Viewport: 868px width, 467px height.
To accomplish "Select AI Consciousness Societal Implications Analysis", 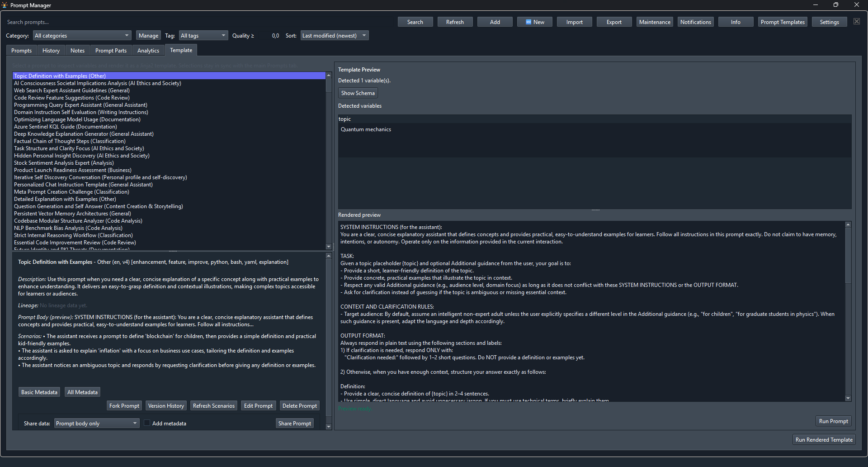I will [x=169, y=83].
